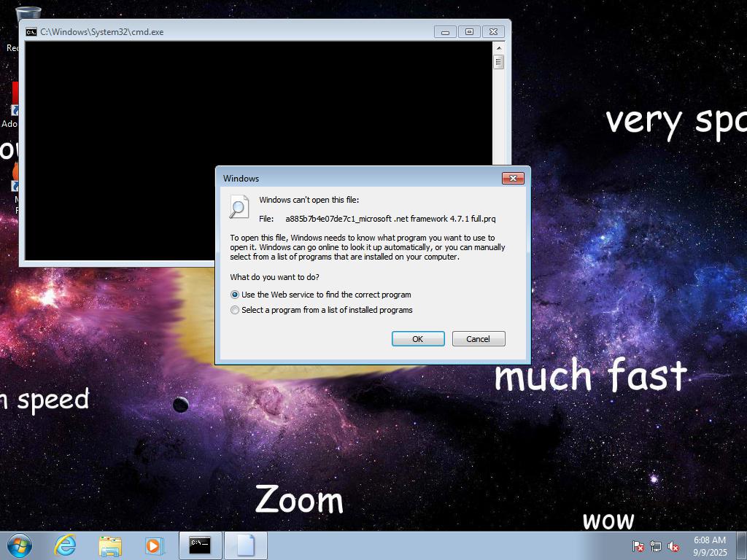Click the network status tray icon

(656, 546)
